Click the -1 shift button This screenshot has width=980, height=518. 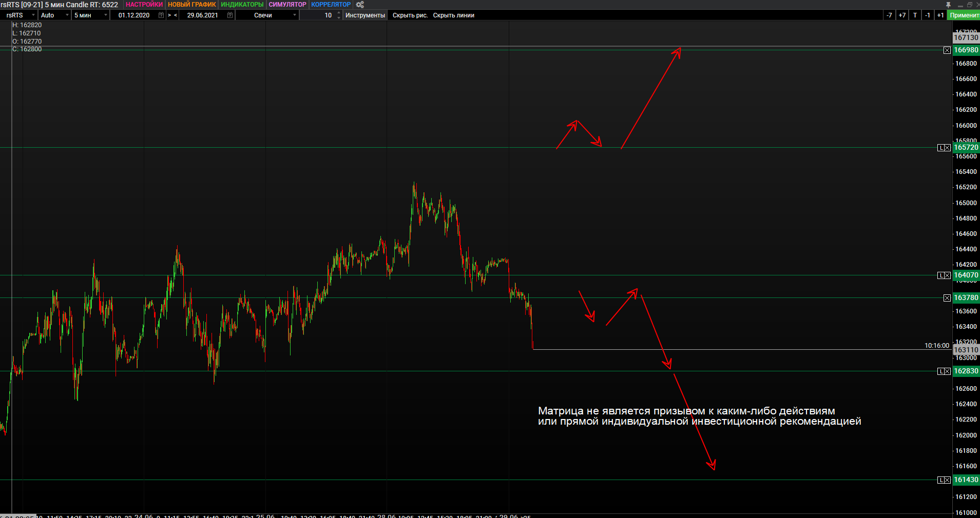[x=928, y=15]
